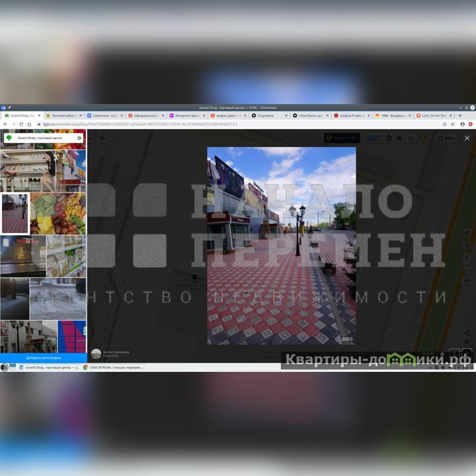This screenshot has width=476, height=476.
Task: Switch to the Шорты Prada tab
Action: pos(350,115)
